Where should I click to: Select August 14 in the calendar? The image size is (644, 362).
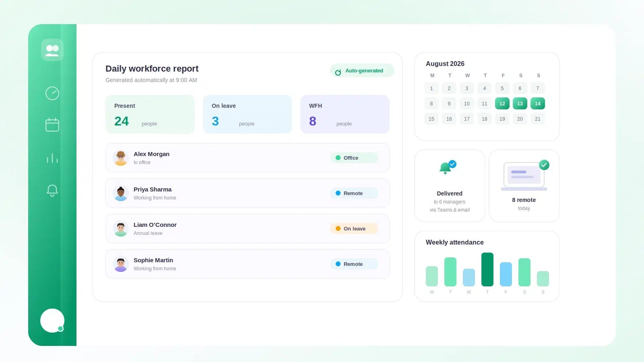coord(538,103)
